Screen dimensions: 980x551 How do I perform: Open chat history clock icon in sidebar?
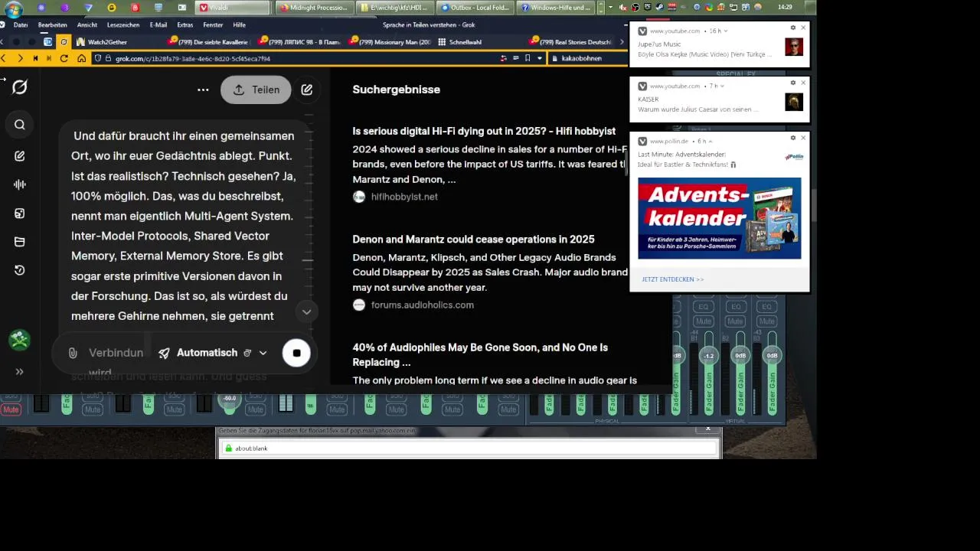coord(20,270)
